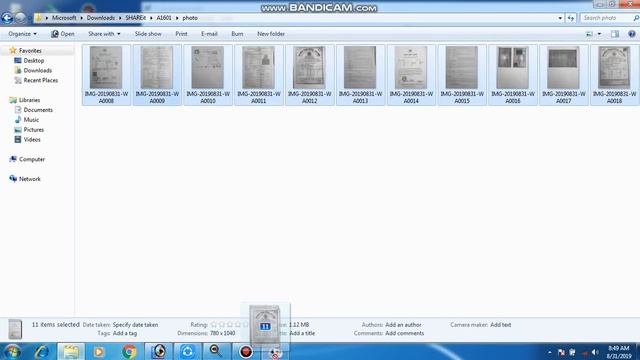Viewport: 640px width, 360px height.
Task: Select thumbnail IMG-20190831-WA0011
Action: (x=259, y=75)
